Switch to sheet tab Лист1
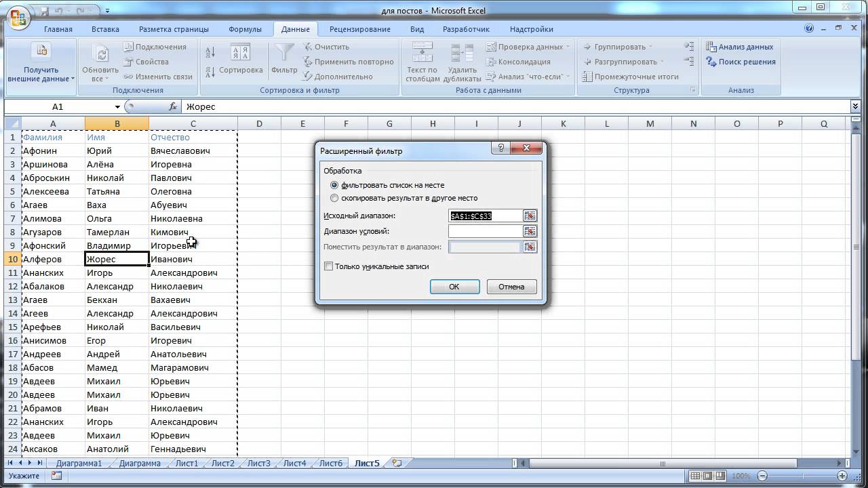This screenshot has height=488, width=868. pyautogui.click(x=187, y=463)
